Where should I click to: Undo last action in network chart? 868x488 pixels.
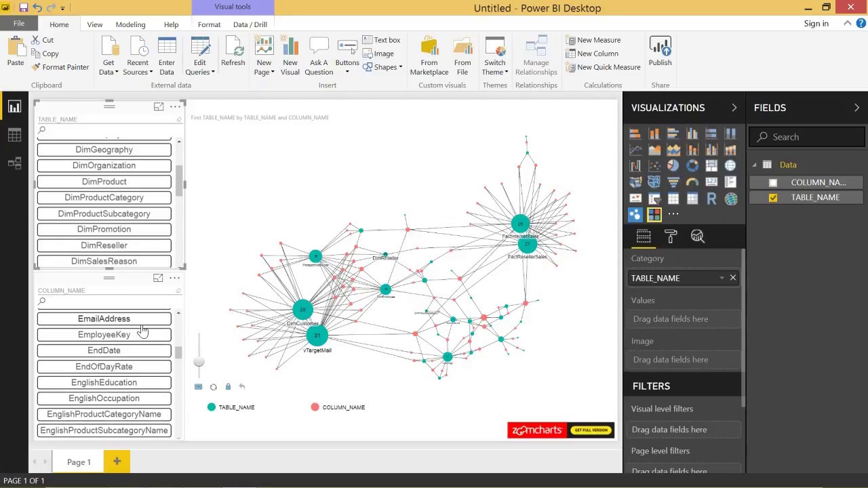pyautogui.click(x=242, y=387)
